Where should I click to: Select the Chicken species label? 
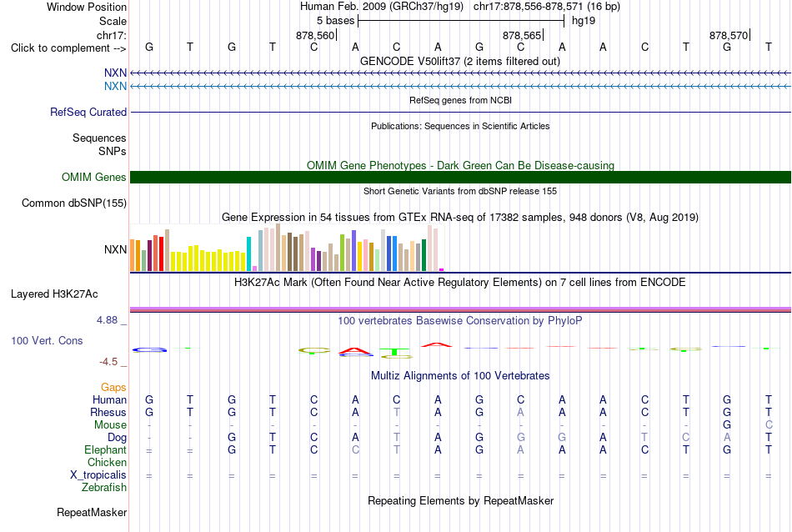click(107, 462)
